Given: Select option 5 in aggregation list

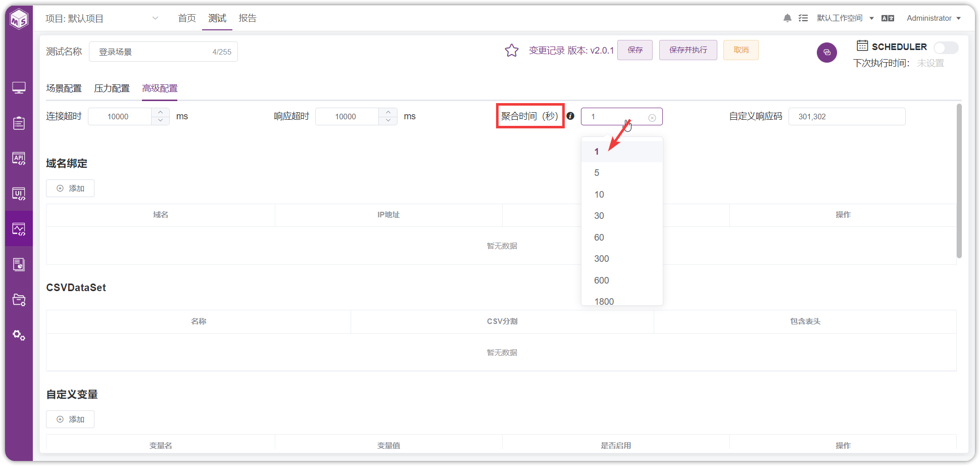Looking at the screenshot, I should [622, 173].
